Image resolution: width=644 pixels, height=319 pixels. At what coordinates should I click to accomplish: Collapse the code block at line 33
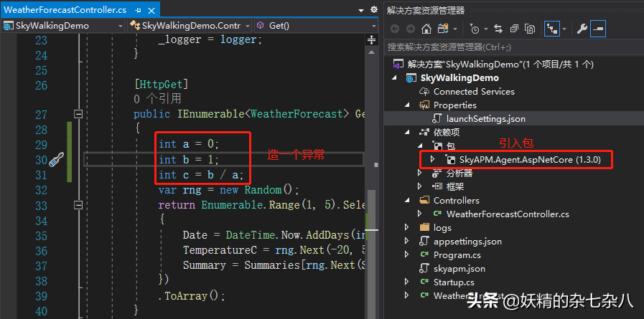(78, 205)
